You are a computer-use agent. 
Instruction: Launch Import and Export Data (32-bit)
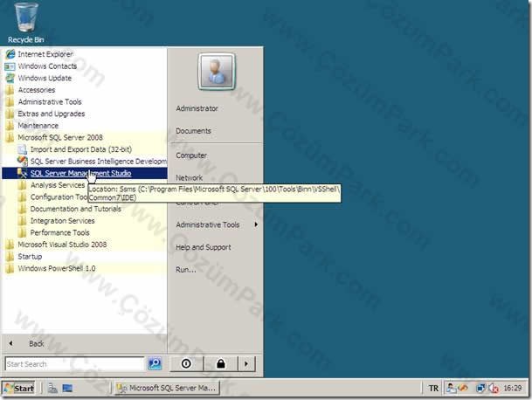click(x=81, y=149)
